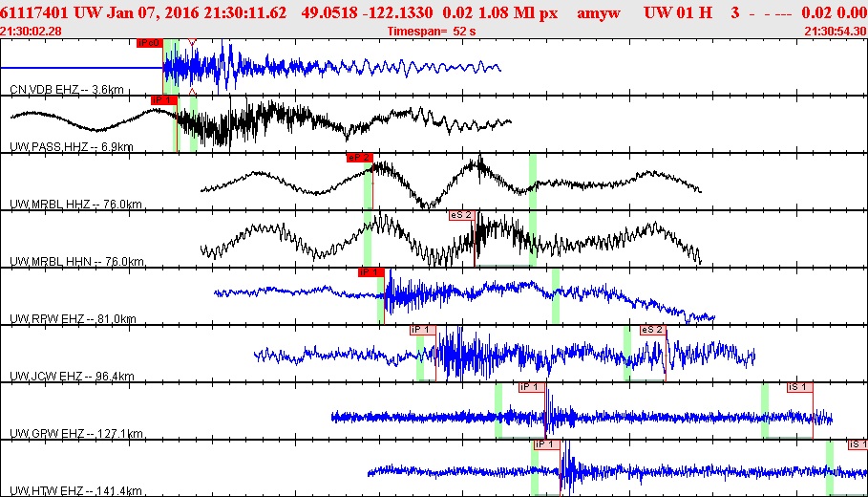Screen dimensions: 868x497
Task: Click the UW.HTW EHZ waveform P arrival spike
Action: 568,468
